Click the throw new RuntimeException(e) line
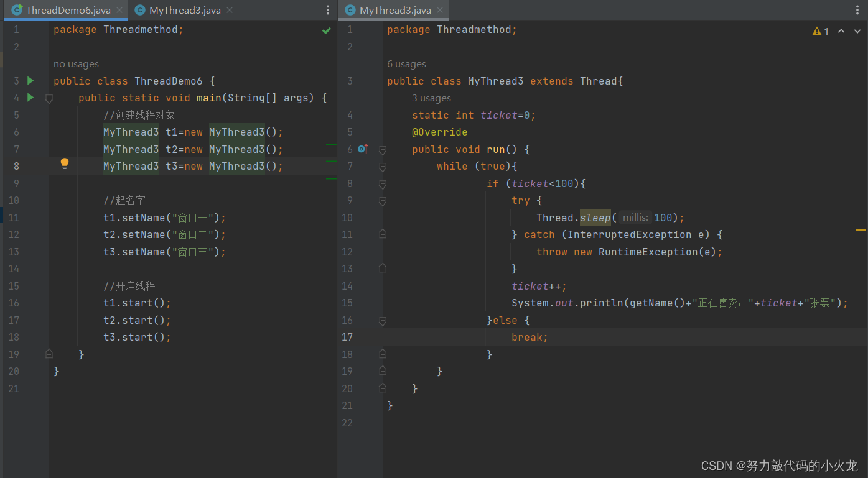 pos(630,252)
